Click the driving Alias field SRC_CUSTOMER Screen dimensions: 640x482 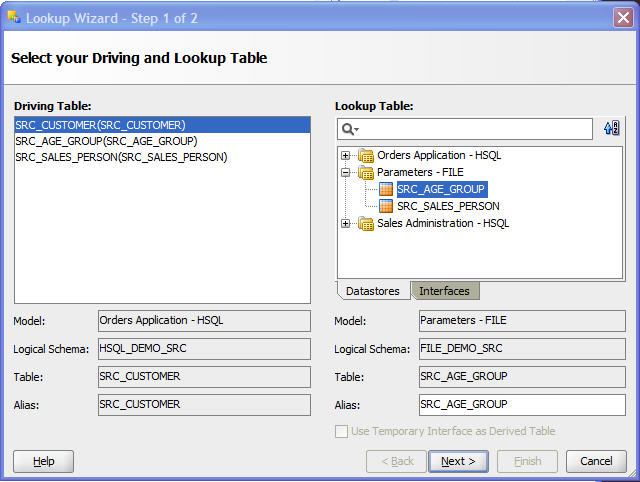tap(204, 404)
